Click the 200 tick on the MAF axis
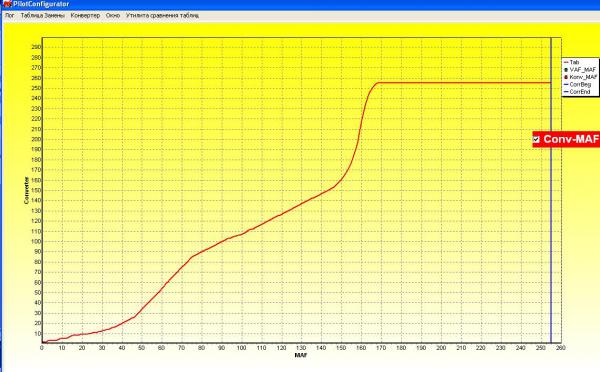 (441, 348)
